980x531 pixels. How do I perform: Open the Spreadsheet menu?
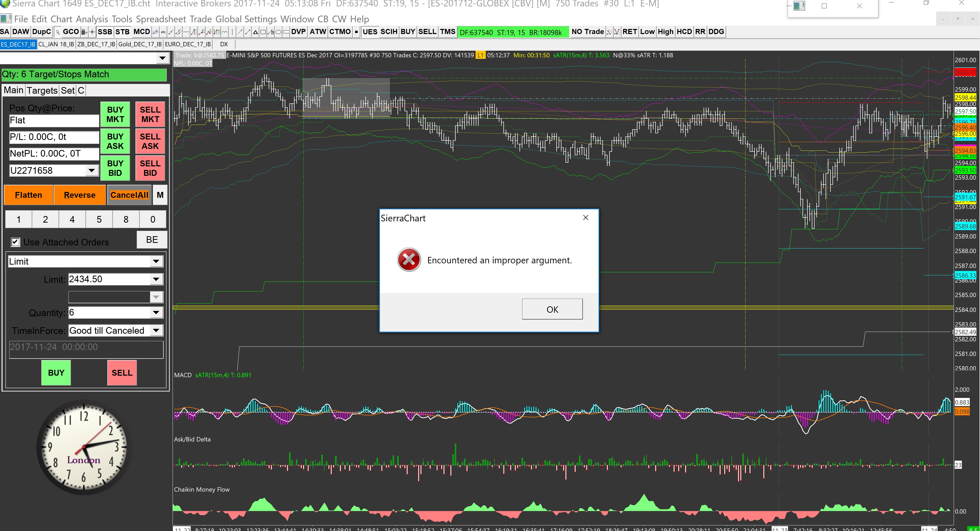click(161, 19)
